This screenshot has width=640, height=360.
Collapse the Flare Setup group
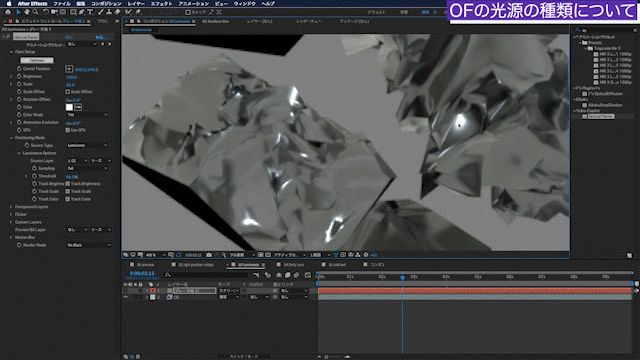tap(11, 52)
